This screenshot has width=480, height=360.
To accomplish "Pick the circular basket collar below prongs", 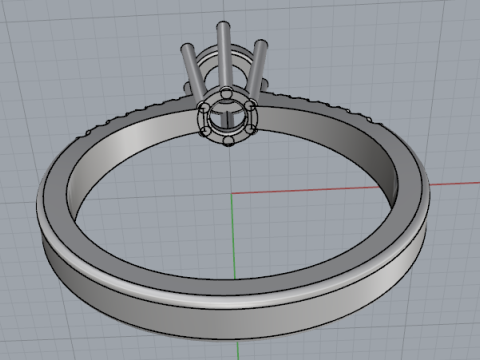I will pos(228,116).
